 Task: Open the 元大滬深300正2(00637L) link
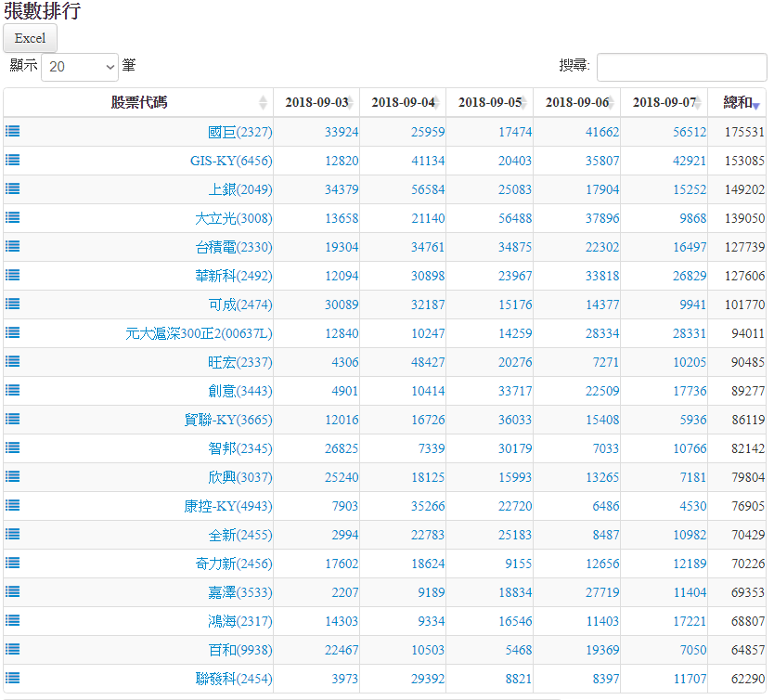pyautogui.click(x=199, y=333)
